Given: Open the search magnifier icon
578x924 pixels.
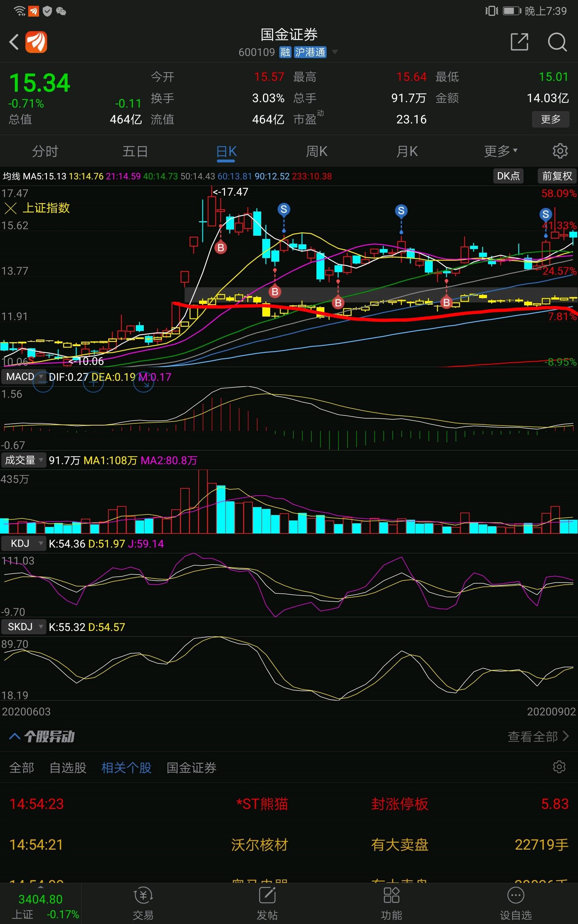Looking at the screenshot, I should 557,42.
